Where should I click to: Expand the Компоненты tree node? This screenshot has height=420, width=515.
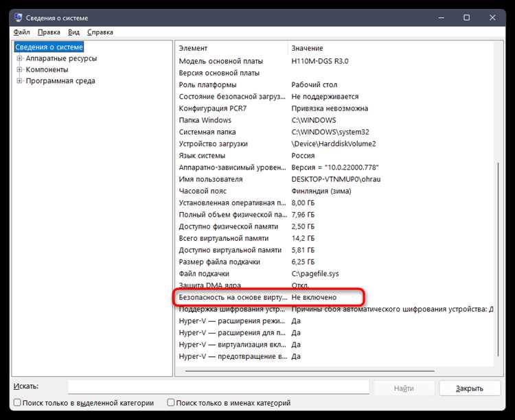pyautogui.click(x=20, y=70)
